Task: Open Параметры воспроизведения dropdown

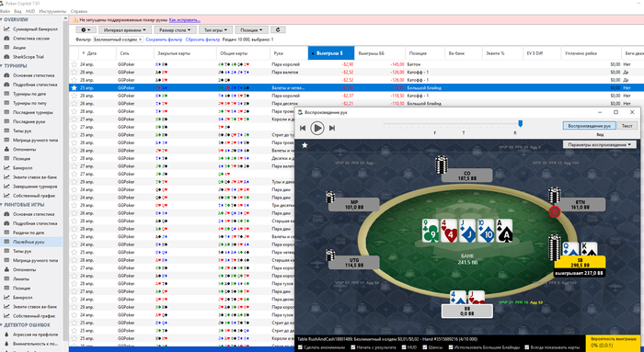Action: pos(600,144)
